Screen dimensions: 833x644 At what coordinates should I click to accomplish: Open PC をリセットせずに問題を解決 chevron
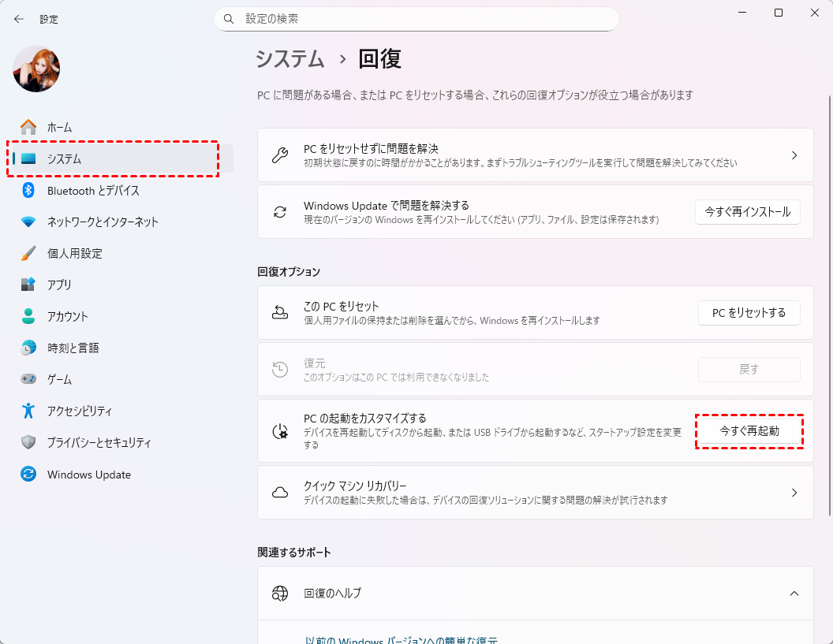point(794,155)
